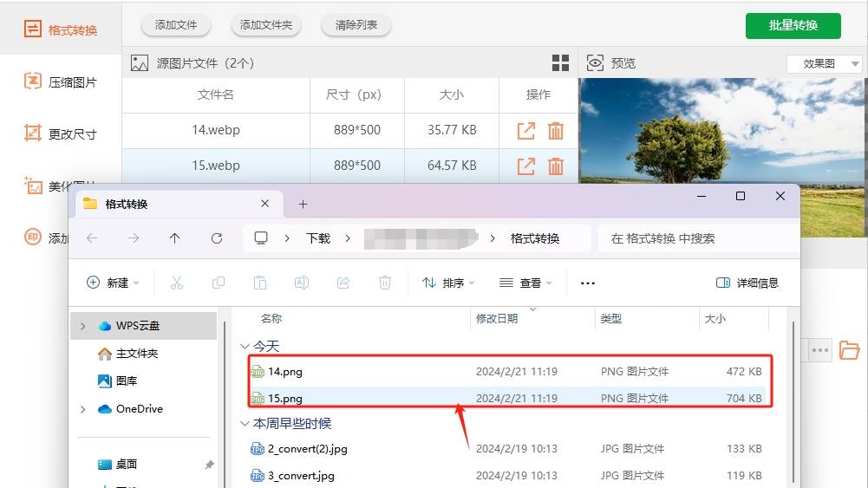Focus the 在 格式转换 中搜索 search box

(699, 238)
